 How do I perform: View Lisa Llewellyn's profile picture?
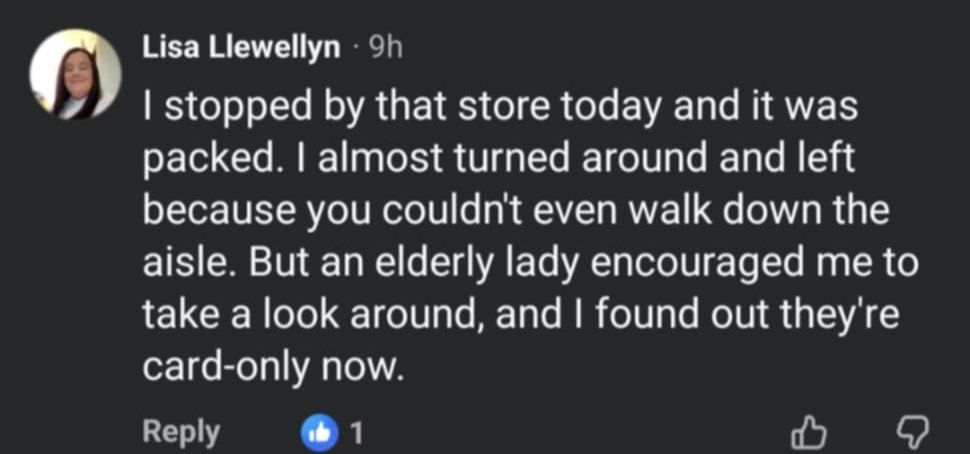75,74
